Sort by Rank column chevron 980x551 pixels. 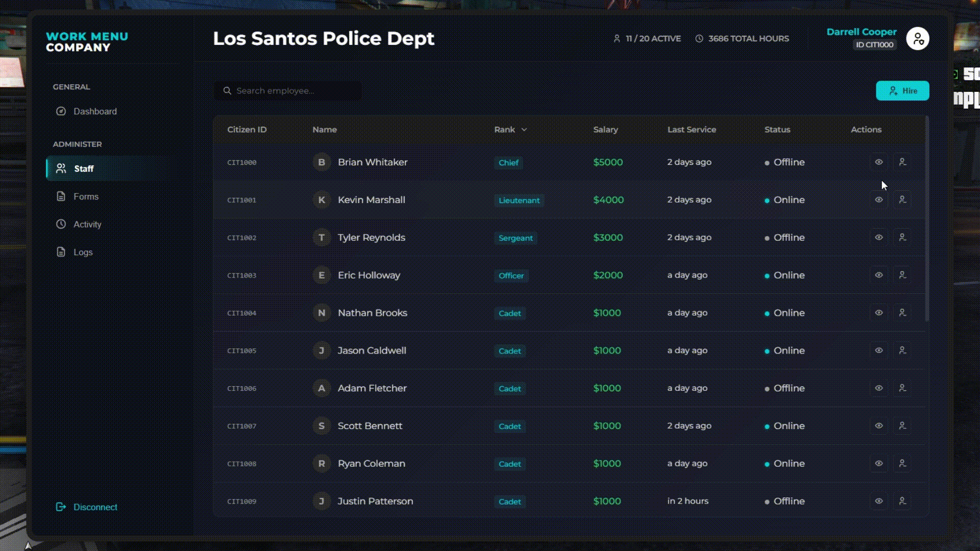pos(524,130)
